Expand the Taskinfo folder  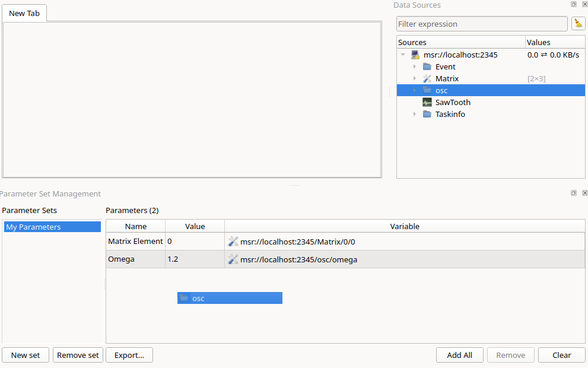[415, 114]
